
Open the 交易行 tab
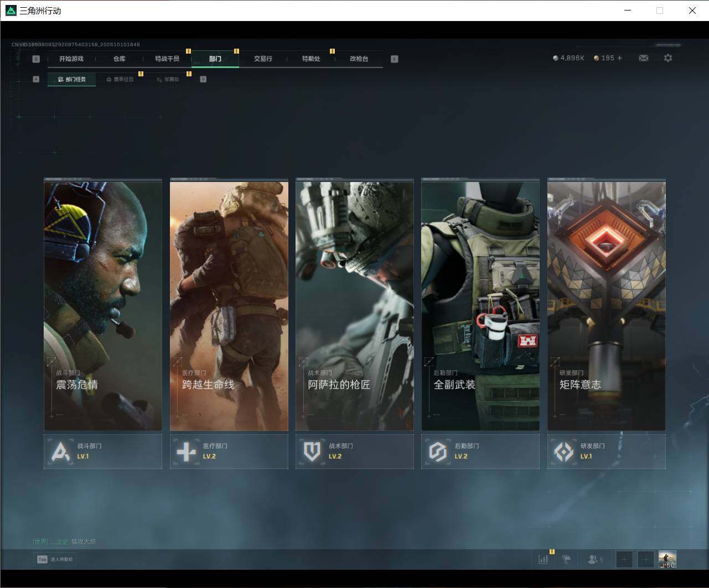pos(263,59)
